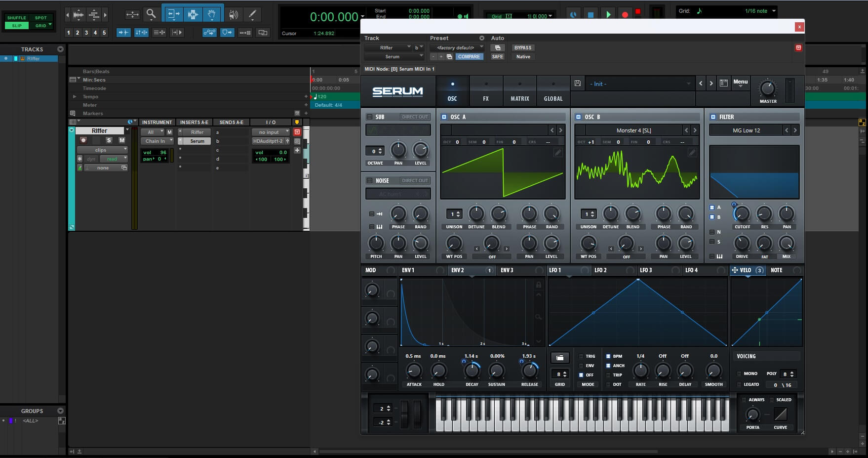
Task: Click the Play transport button
Action: point(608,14)
